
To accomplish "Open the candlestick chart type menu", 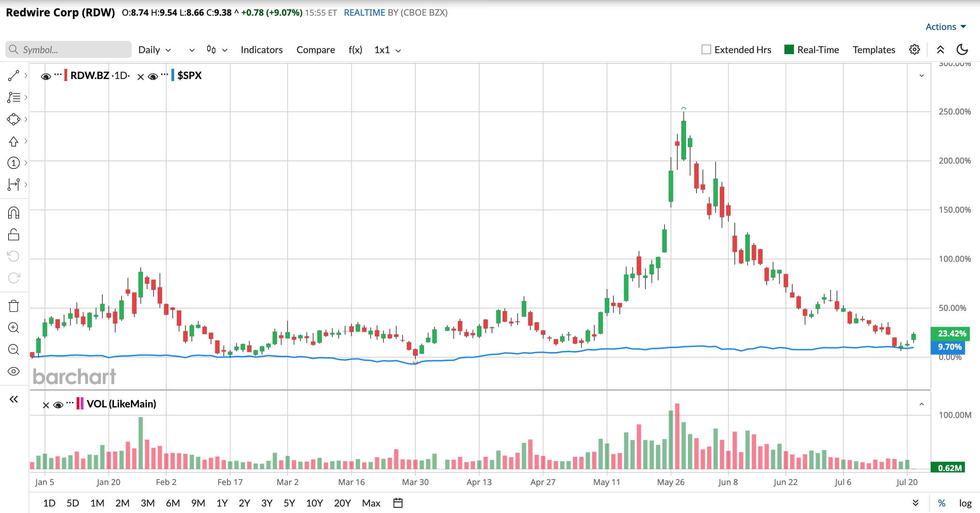I will [x=217, y=49].
